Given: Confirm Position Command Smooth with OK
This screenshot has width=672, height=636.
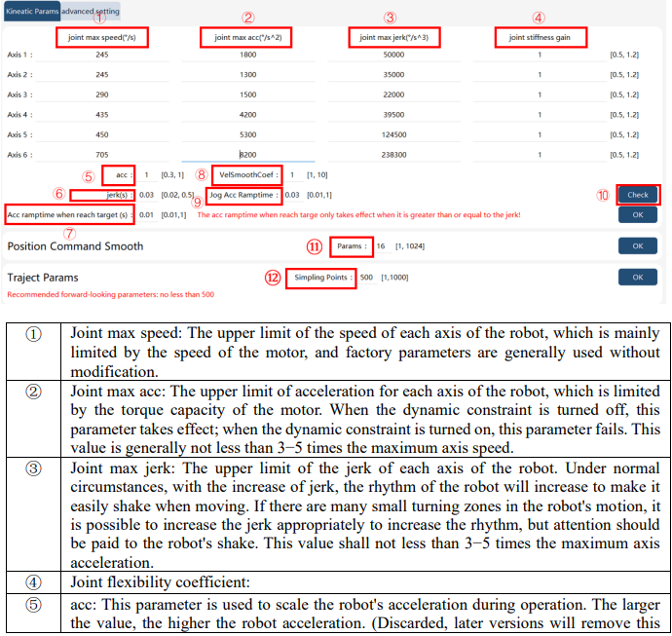Looking at the screenshot, I should (x=638, y=246).
